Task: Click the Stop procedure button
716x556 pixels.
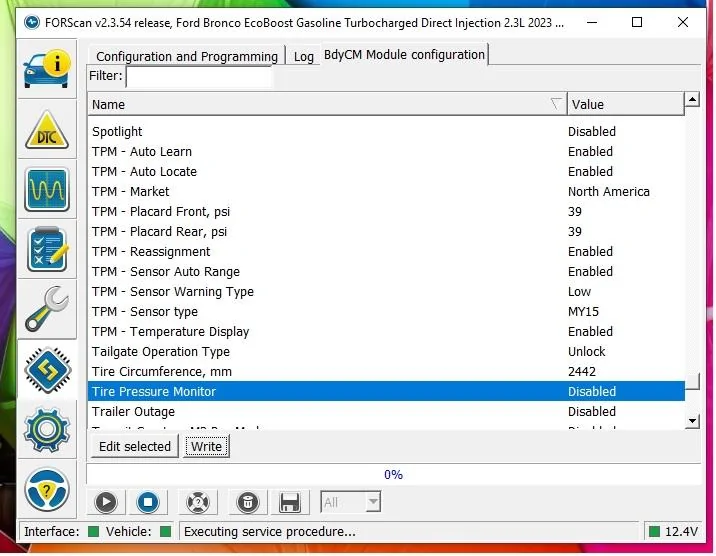Action: point(148,502)
